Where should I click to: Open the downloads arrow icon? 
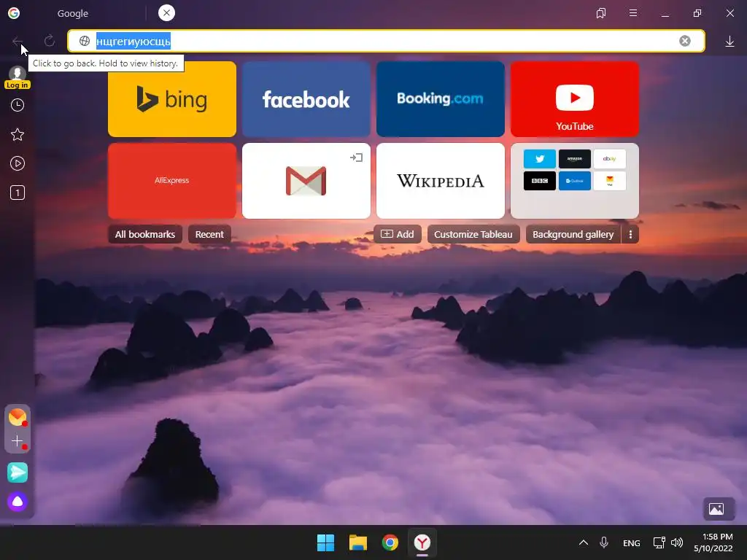coord(729,42)
